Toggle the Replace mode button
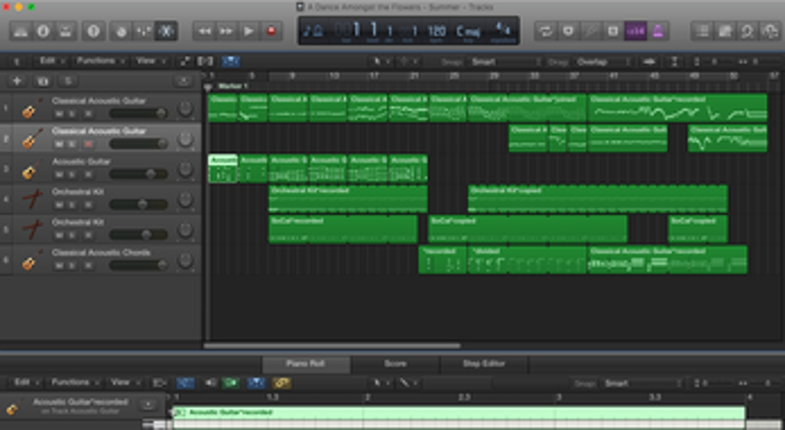785x430 pixels. tap(568, 32)
